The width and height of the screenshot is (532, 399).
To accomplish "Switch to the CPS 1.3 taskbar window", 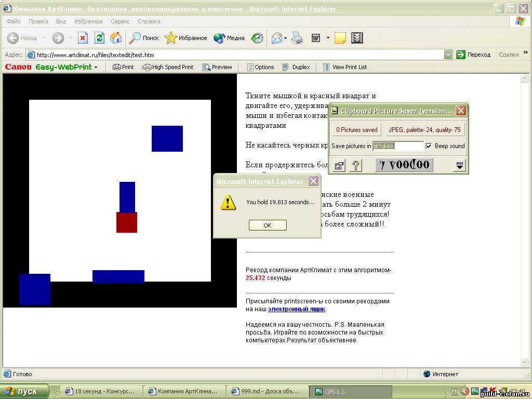I will tap(351, 392).
